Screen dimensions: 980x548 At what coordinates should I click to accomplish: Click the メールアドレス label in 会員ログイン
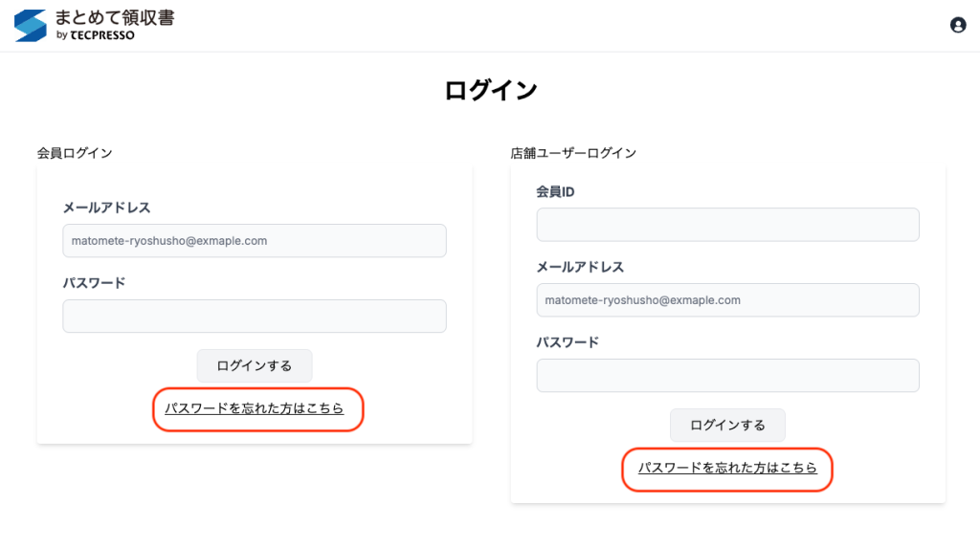click(106, 208)
